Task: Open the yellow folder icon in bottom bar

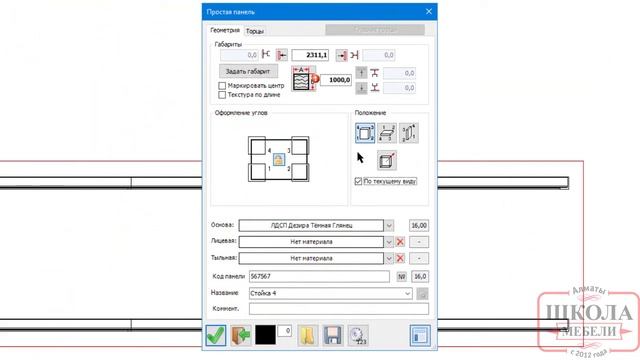Action: pos(308,335)
